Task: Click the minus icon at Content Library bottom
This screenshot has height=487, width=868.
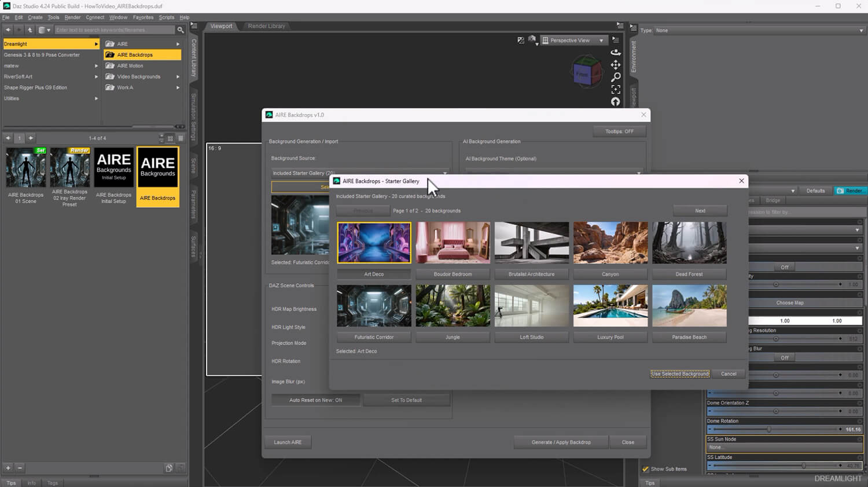Action: 20,468
